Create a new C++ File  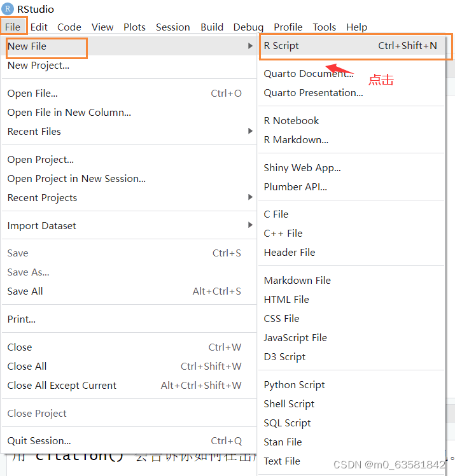(351, 234)
